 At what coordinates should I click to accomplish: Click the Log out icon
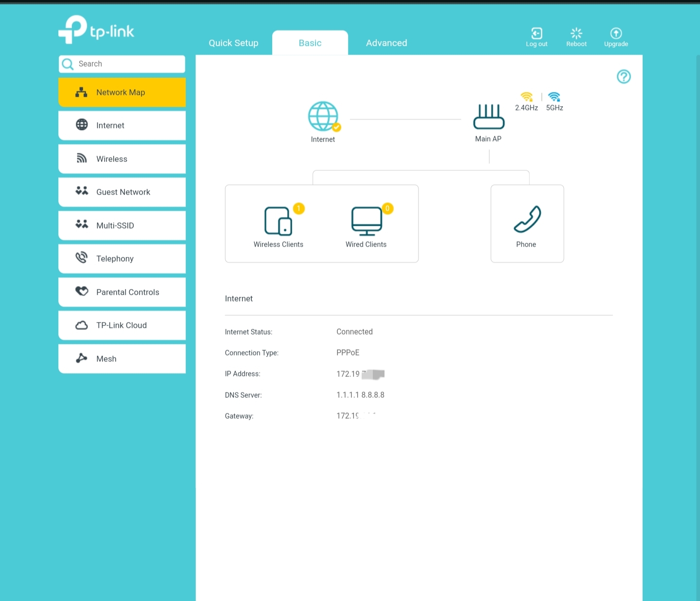click(537, 33)
